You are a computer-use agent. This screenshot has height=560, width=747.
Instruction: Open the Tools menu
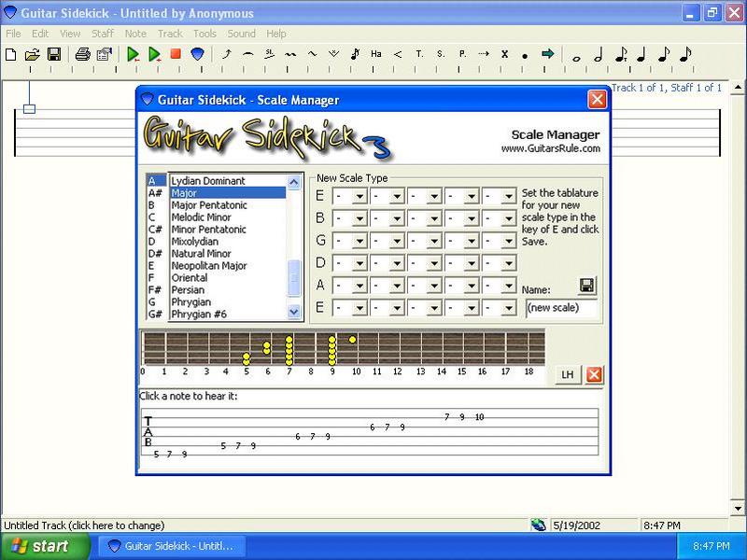[x=204, y=34]
